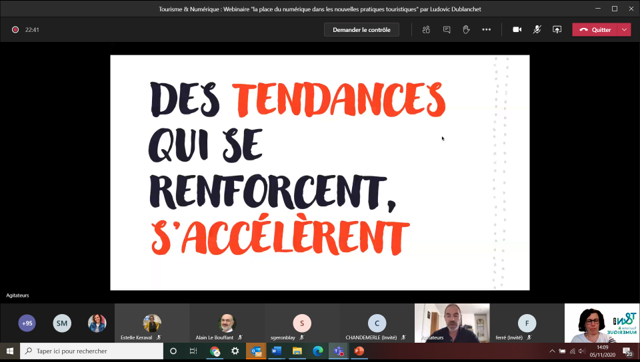Open Settings gear on the taskbar
Image resolution: width=640 pixels, height=362 pixels.
(x=235, y=351)
